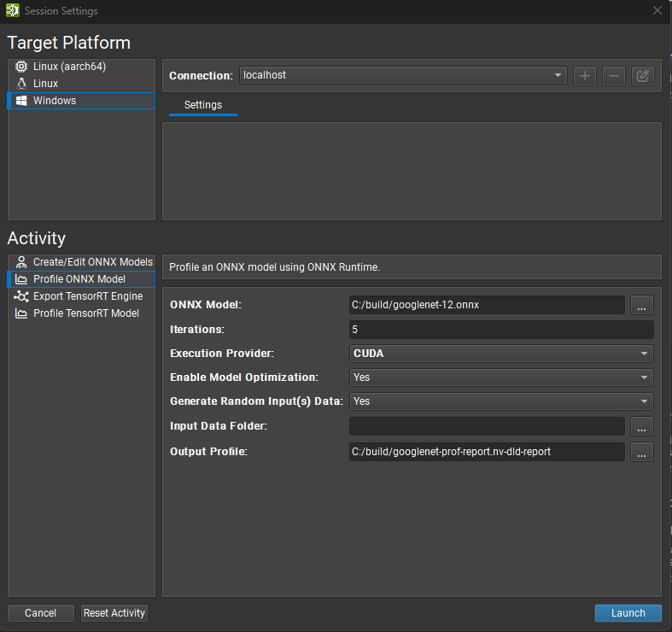Click the 'Target Platform' heading
The height and width of the screenshot is (632, 672).
tap(69, 43)
